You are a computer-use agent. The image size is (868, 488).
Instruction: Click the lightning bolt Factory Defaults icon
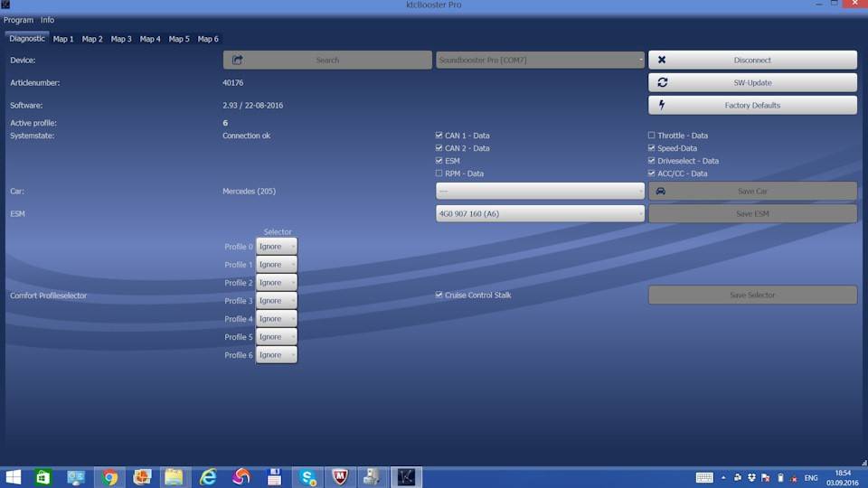click(x=662, y=105)
